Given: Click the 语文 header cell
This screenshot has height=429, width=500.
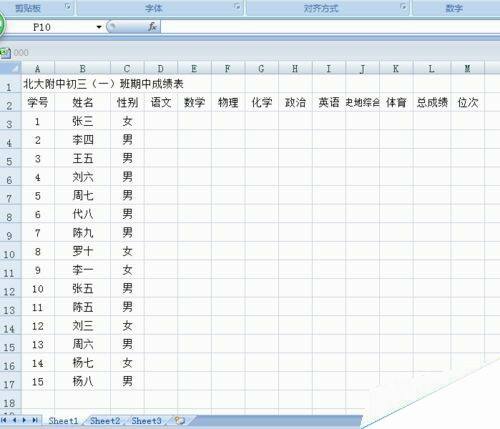Looking at the screenshot, I should coord(161,102).
